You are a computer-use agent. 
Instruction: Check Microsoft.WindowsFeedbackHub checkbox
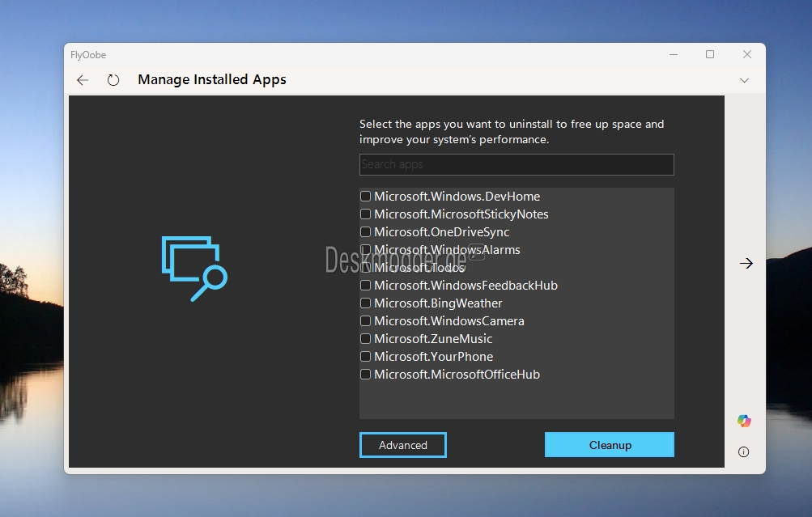366,285
